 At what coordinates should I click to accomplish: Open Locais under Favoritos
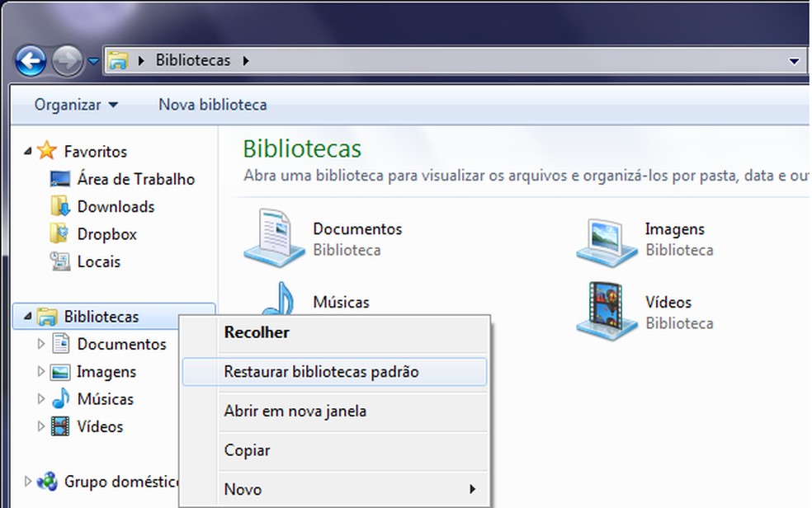99,261
